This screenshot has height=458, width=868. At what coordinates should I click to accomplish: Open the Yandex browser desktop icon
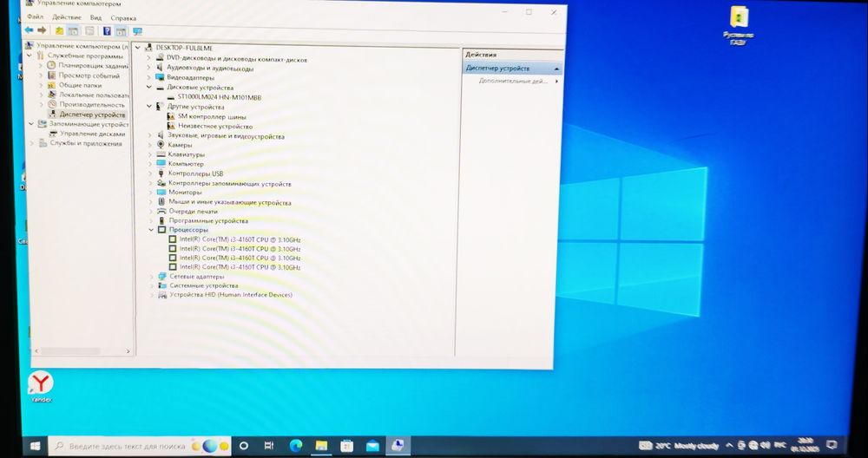click(x=41, y=383)
